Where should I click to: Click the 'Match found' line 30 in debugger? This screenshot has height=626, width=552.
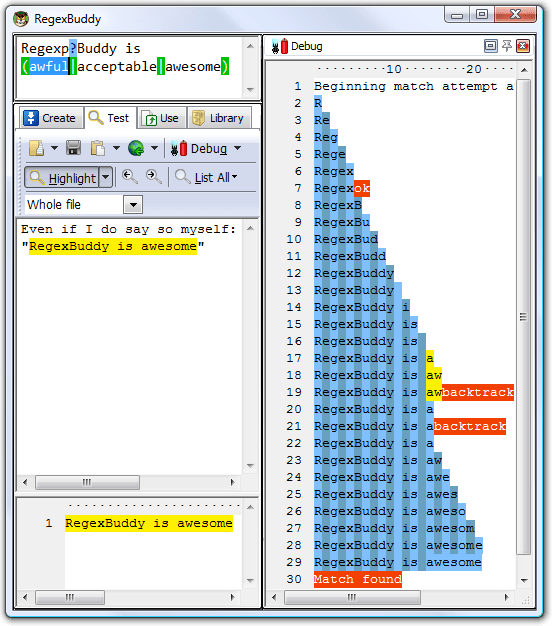pyautogui.click(x=358, y=579)
